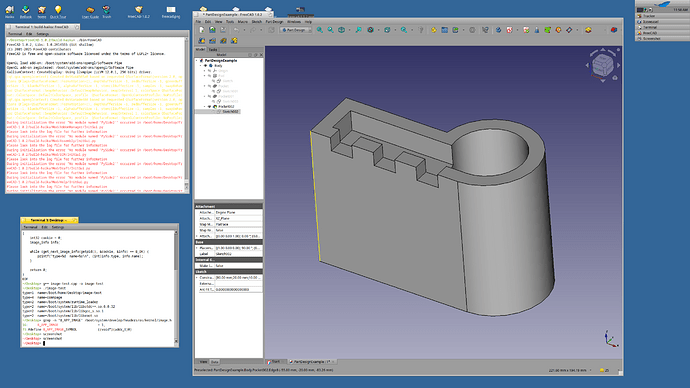The image size is (690, 388).
Task: Click the green Check Geometry icon
Action: (548, 30)
